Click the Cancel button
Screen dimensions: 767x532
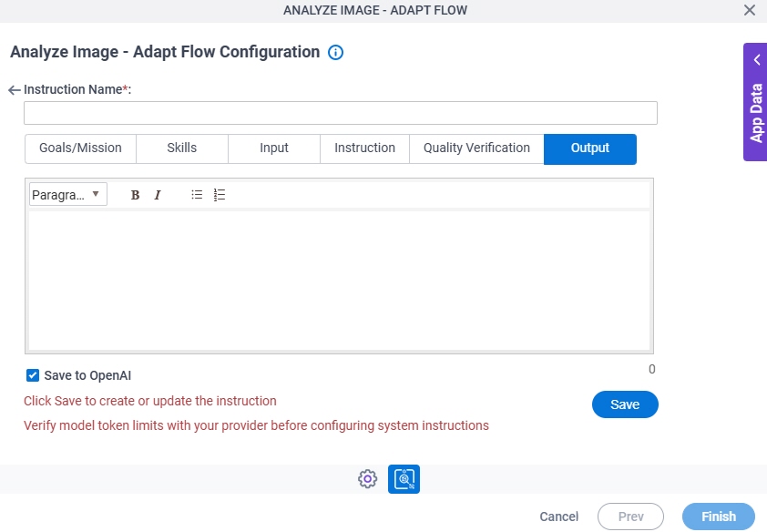pos(559,517)
